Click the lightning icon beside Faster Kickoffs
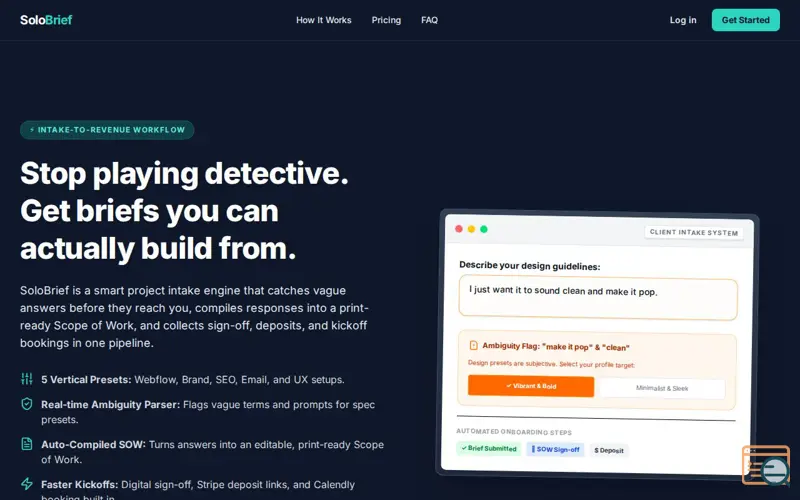 tap(27, 483)
